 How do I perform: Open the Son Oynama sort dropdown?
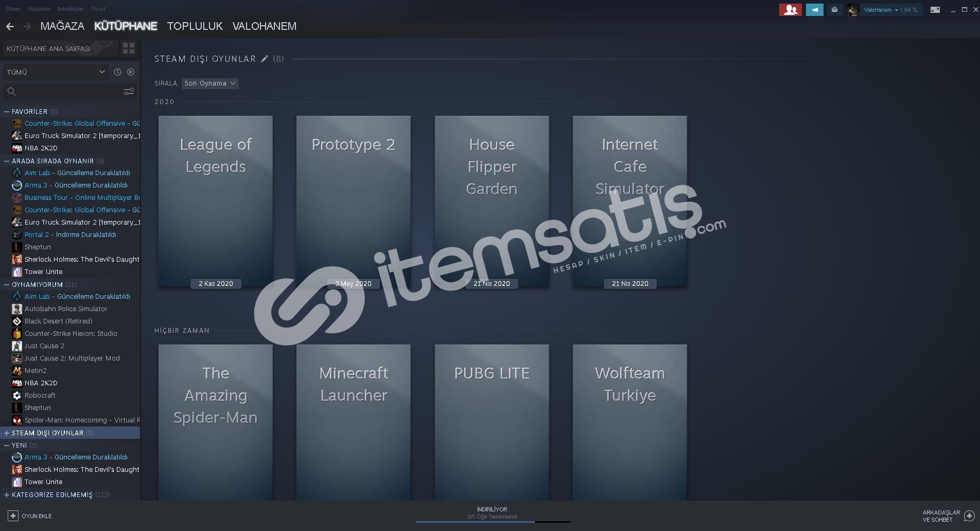[x=210, y=83]
